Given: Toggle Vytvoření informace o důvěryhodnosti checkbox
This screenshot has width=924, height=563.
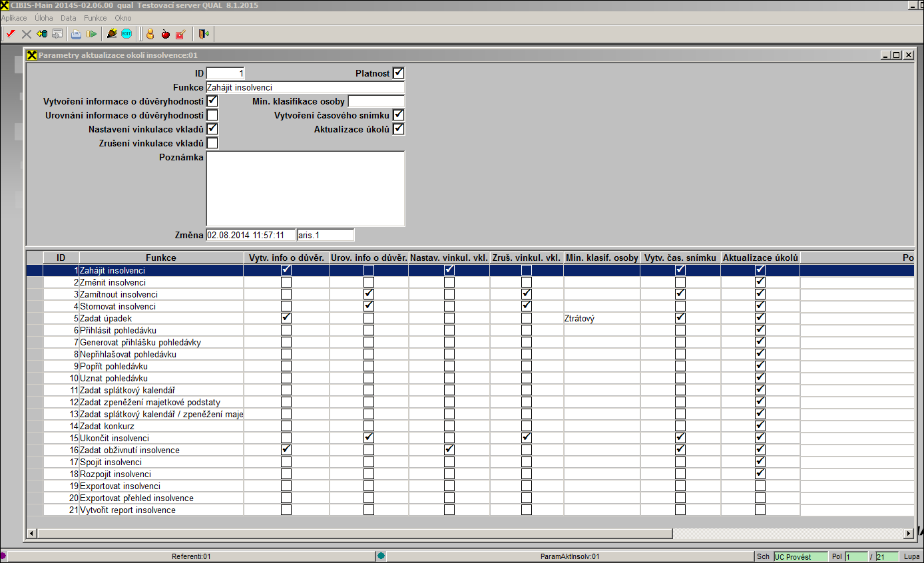Looking at the screenshot, I should pos(212,101).
